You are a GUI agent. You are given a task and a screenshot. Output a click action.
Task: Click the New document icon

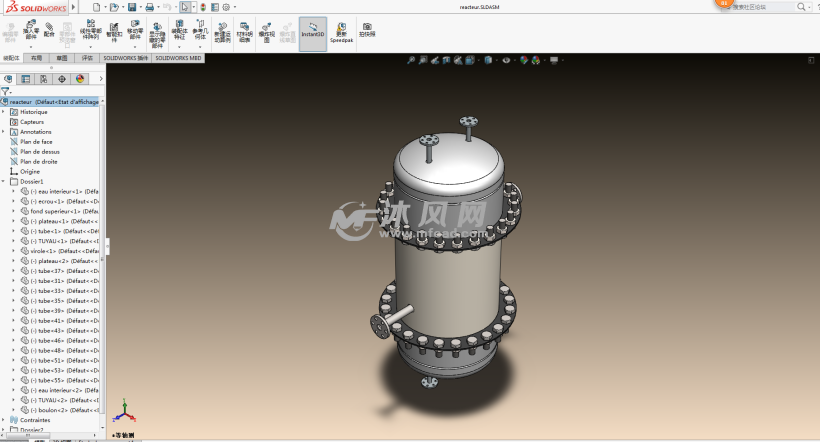[95, 7]
